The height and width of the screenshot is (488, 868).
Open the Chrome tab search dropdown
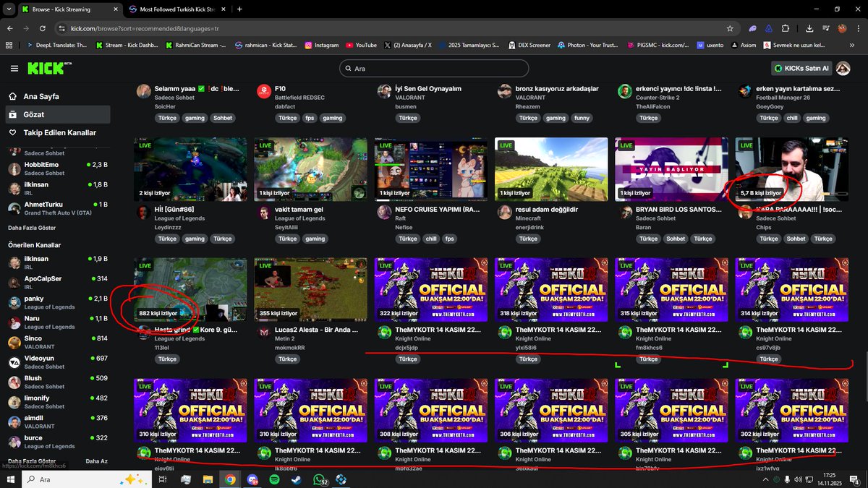(x=7, y=9)
